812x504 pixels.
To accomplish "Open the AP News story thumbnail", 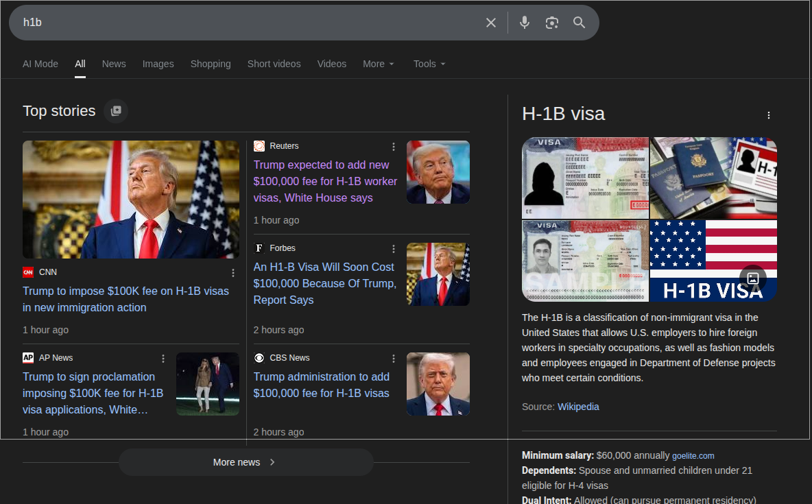I will pyautogui.click(x=208, y=384).
